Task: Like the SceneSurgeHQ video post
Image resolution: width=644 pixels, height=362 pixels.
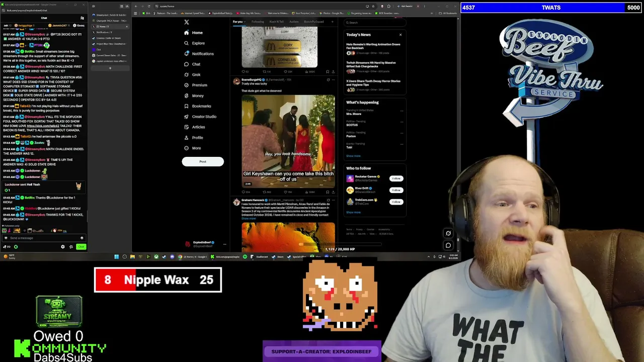Action: [286, 192]
